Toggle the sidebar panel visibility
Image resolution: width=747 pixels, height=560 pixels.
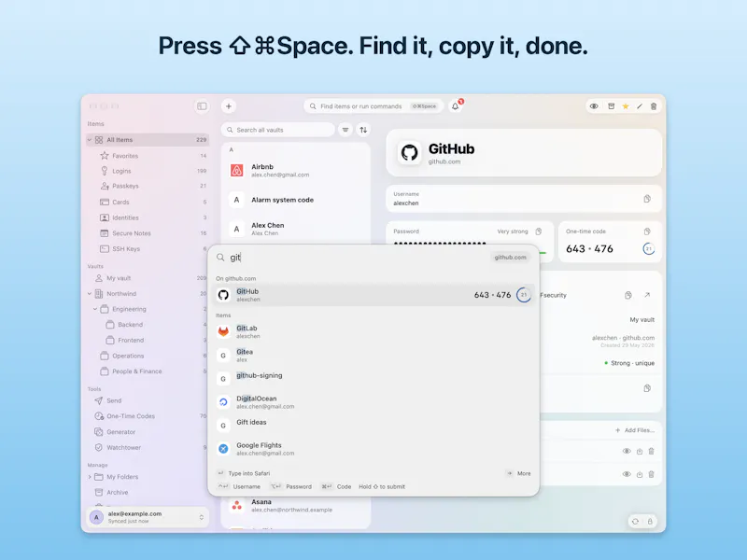pyautogui.click(x=202, y=106)
